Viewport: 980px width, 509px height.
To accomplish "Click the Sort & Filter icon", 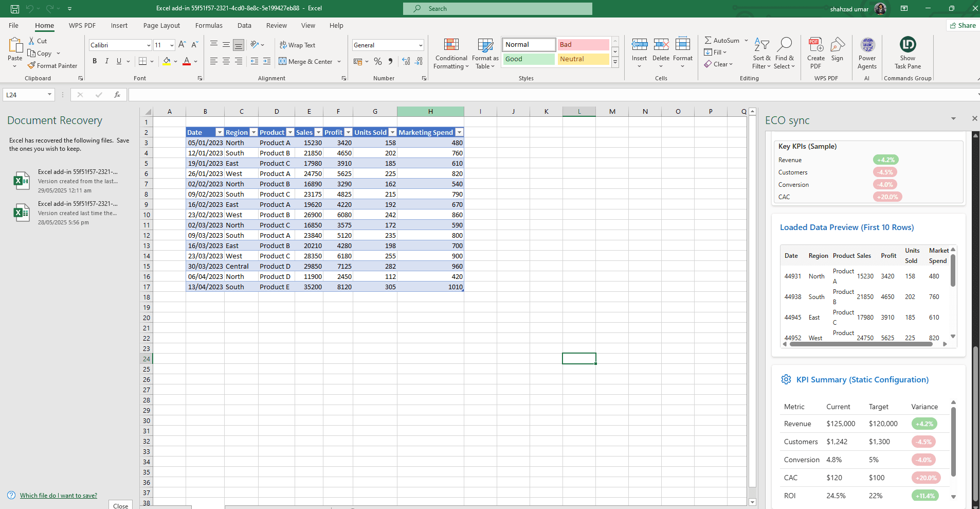I will pos(761,45).
